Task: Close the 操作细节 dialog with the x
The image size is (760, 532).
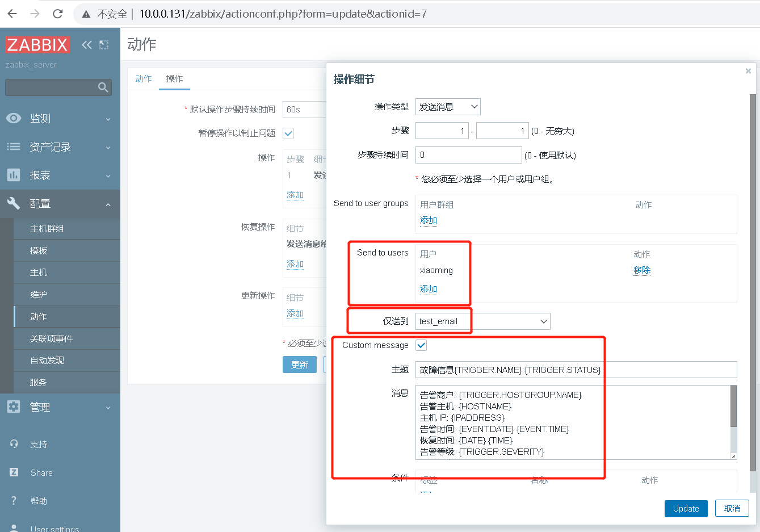Action: tap(748, 71)
